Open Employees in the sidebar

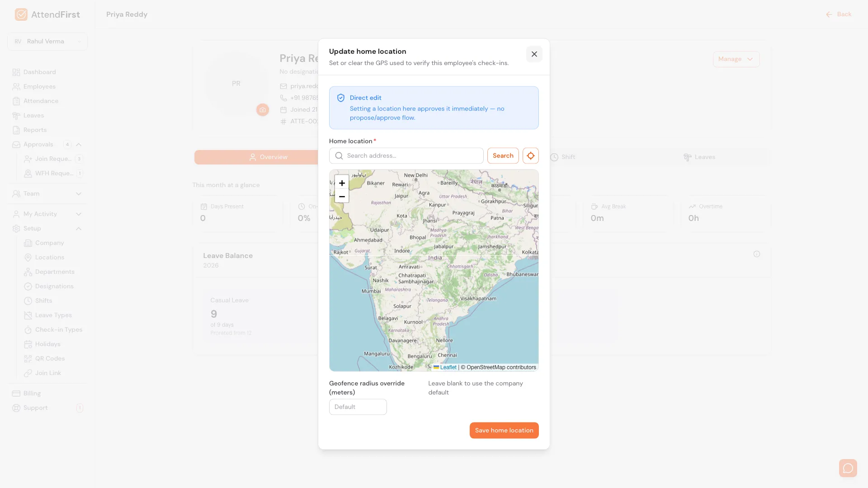point(47,87)
